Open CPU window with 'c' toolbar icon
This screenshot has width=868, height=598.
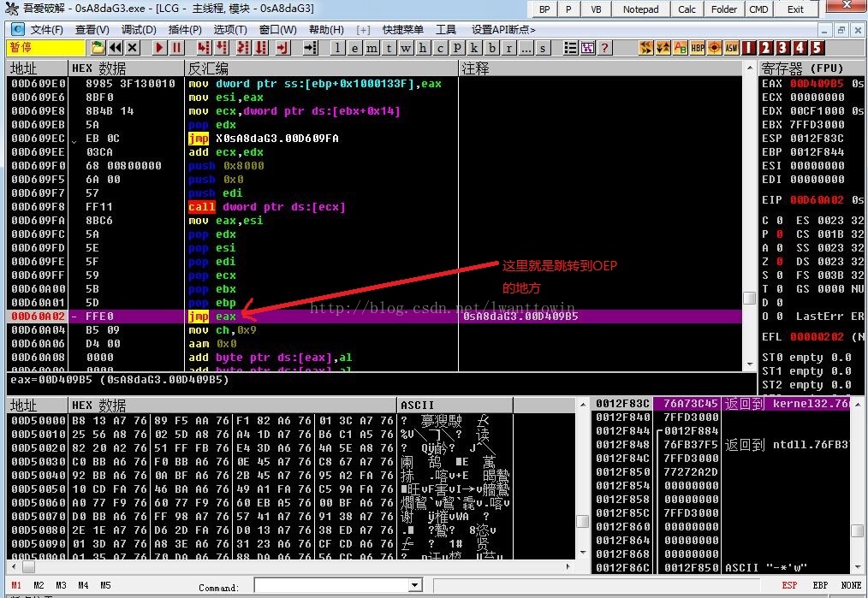(x=440, y=48)
